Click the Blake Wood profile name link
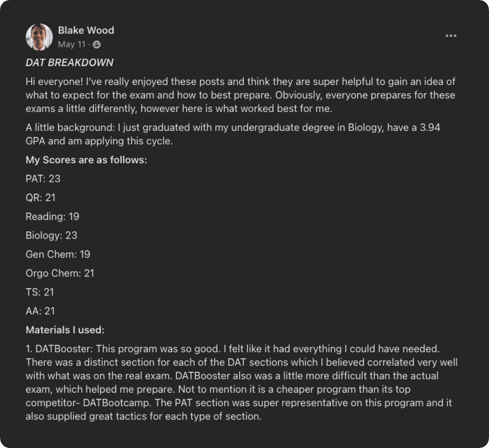Screen dimensions: 489x448 coord(86,30)
